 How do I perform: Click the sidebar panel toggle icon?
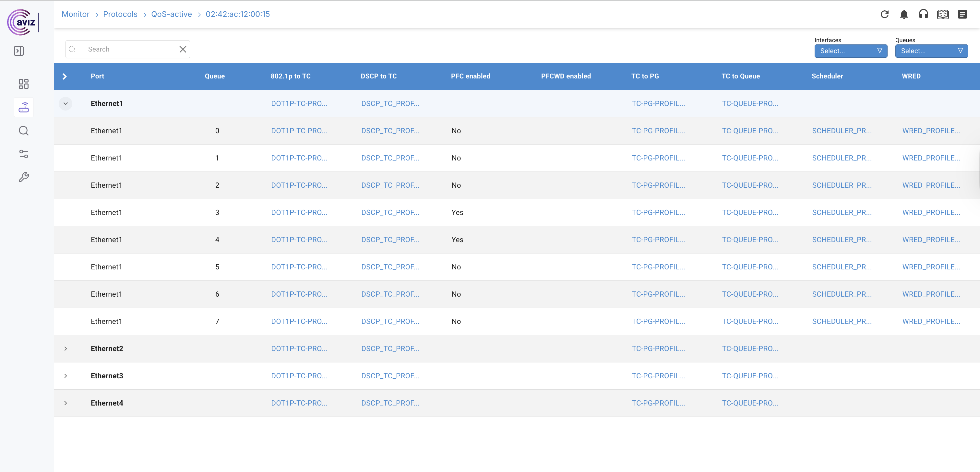tap(19, 51)
